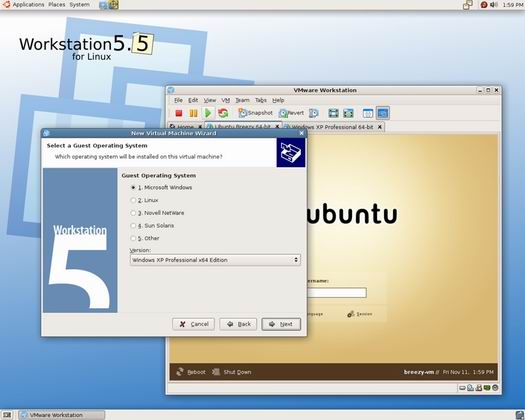Viewport: 525px width, 420px height.
Task: Click the Reboot icon on the Ubuntu login bar
Action: (x=180, y=372)
